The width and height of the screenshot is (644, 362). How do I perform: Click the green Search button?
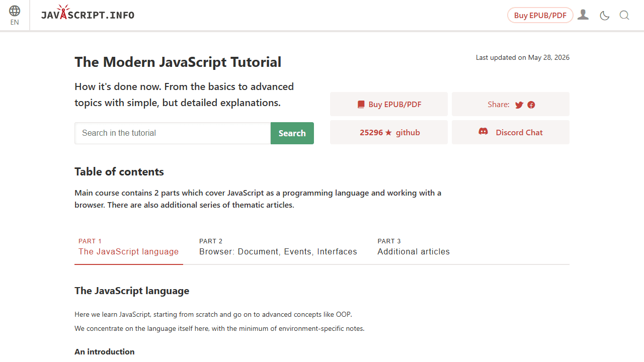pyautogui.click(x=292, y=133)
